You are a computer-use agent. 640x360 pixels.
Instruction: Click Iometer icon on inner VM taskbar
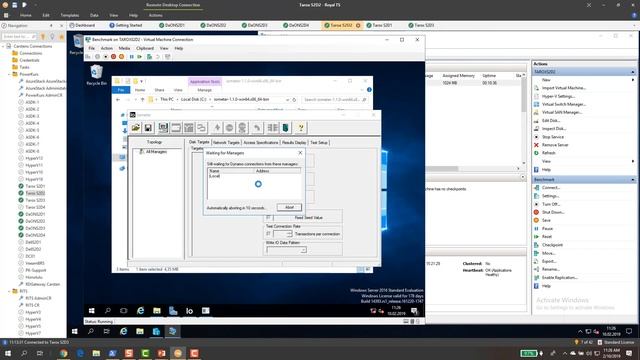189,311
